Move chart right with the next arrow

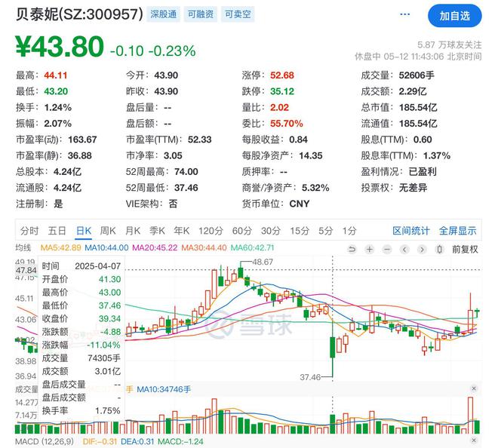pos(422,249)
